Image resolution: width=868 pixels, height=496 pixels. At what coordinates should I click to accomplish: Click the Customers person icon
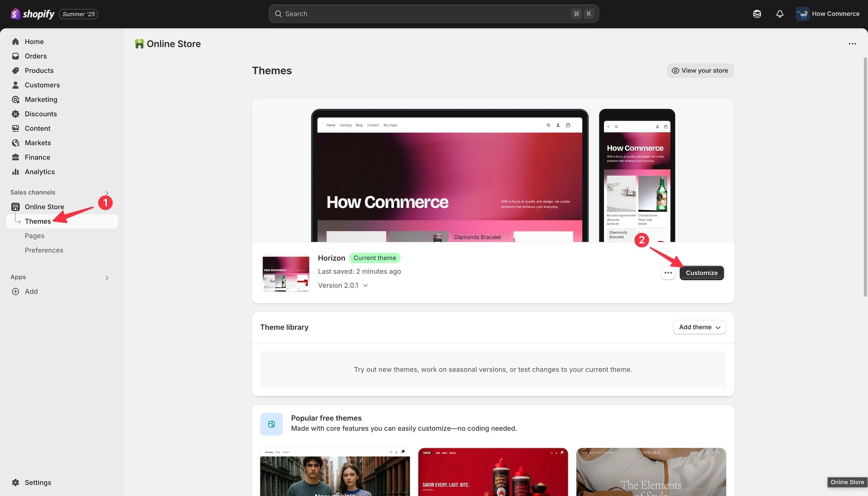point(15,85)
